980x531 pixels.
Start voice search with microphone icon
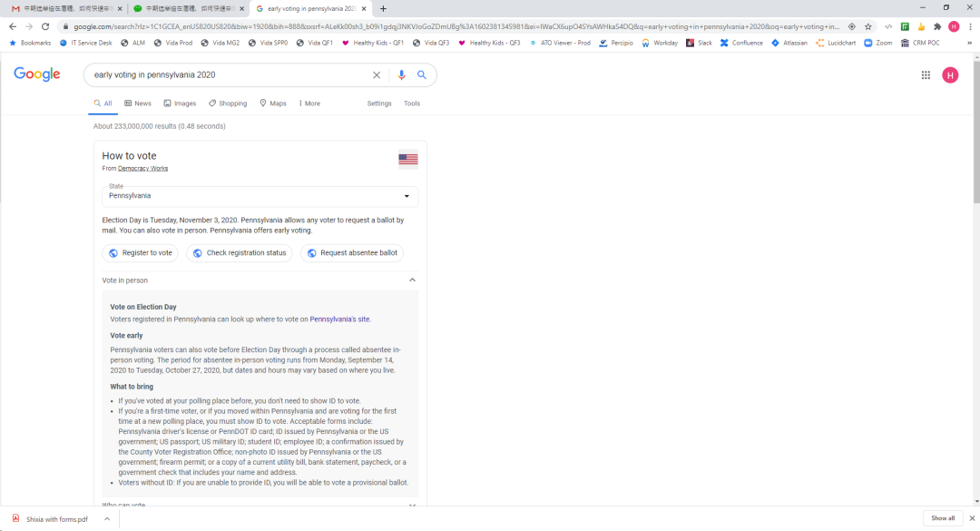pos(402,75)
